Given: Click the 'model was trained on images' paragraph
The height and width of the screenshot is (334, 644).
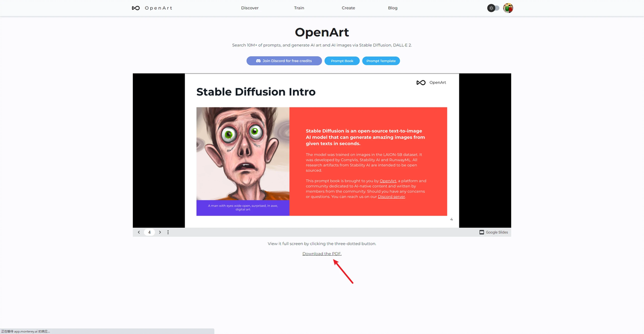Looking at the screenshot, I should (364, 162).
